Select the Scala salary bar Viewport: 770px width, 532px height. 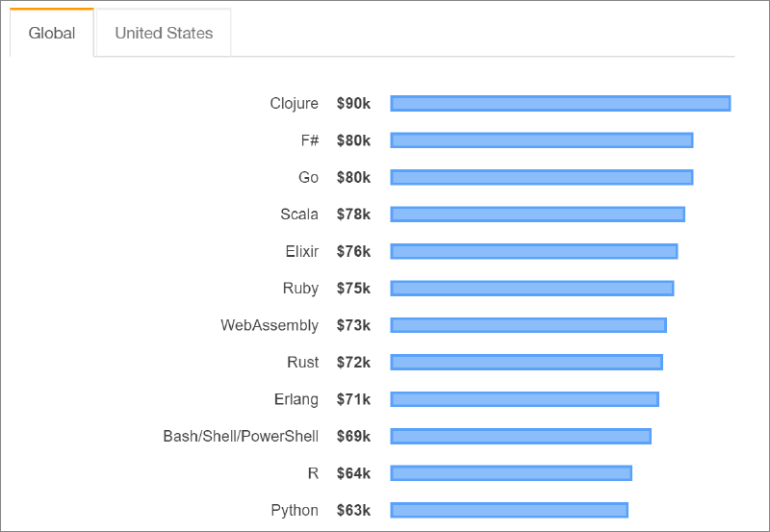tap(537, 215)
